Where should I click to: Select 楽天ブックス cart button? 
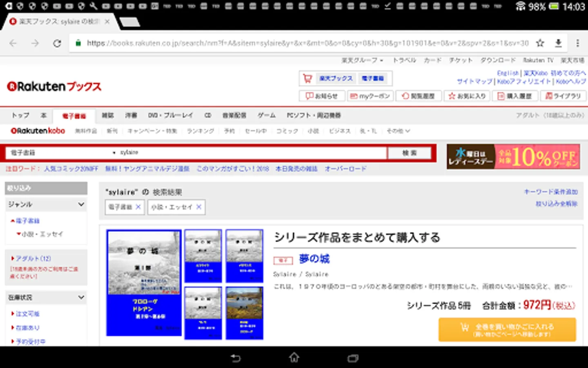336,78
